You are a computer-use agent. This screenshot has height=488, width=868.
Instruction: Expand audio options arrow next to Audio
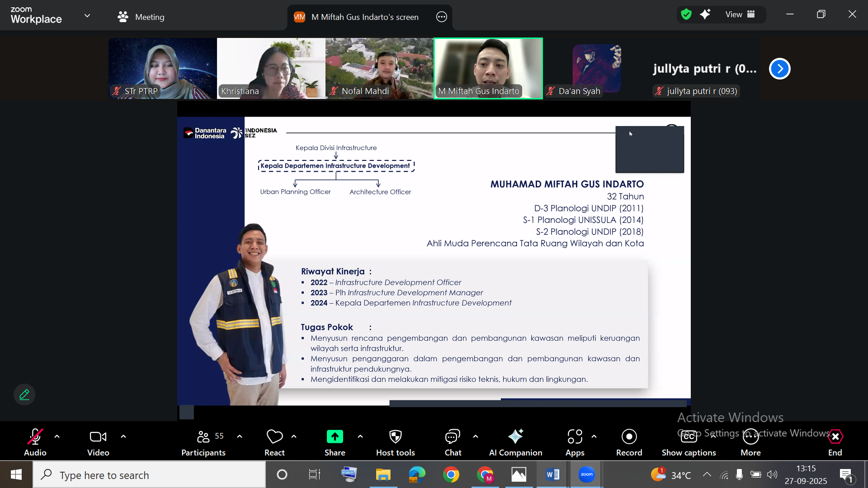(x=57, y=436)
